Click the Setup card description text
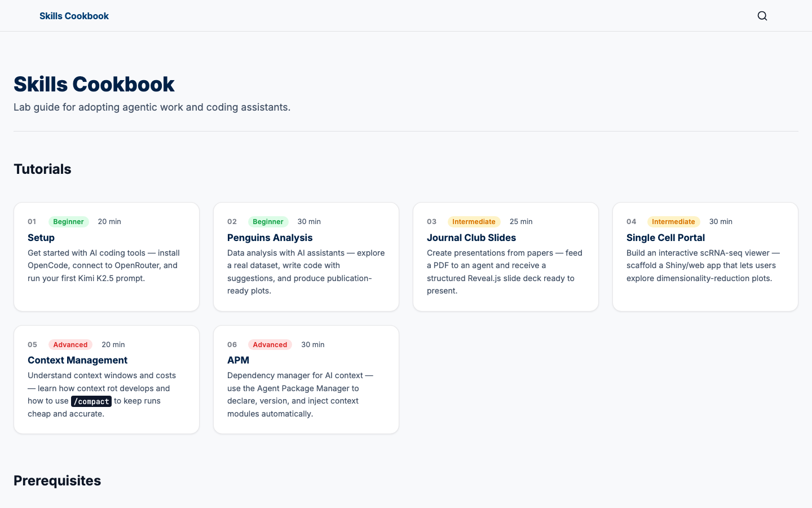812x508 pixels. point(104,265)
